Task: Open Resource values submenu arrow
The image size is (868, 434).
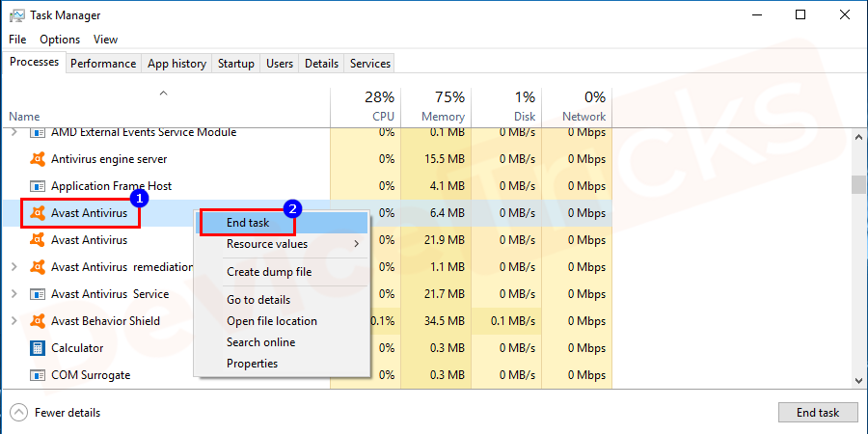Action: [x=357, y=244]
